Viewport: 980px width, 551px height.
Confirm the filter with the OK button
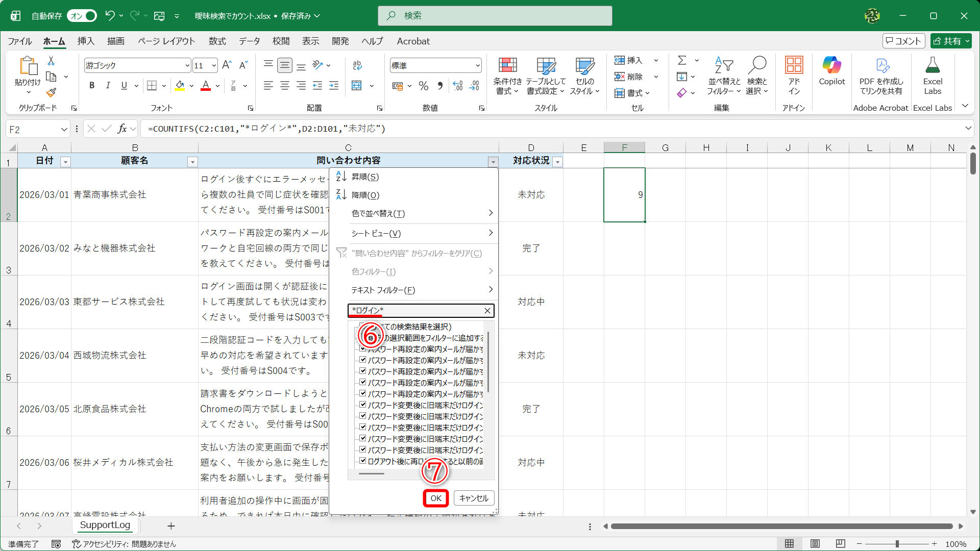[x=435, y=498]
